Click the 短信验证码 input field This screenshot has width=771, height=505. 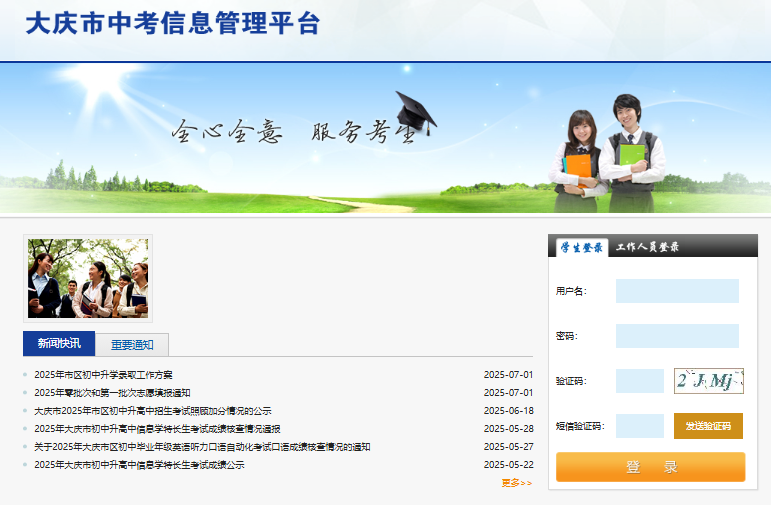tap(639, 426)
